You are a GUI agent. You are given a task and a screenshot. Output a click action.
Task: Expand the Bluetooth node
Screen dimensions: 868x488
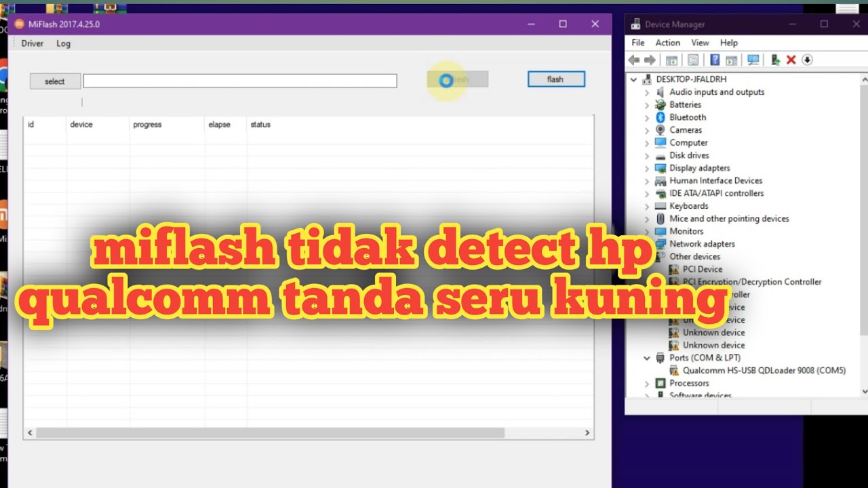(647, 117)
